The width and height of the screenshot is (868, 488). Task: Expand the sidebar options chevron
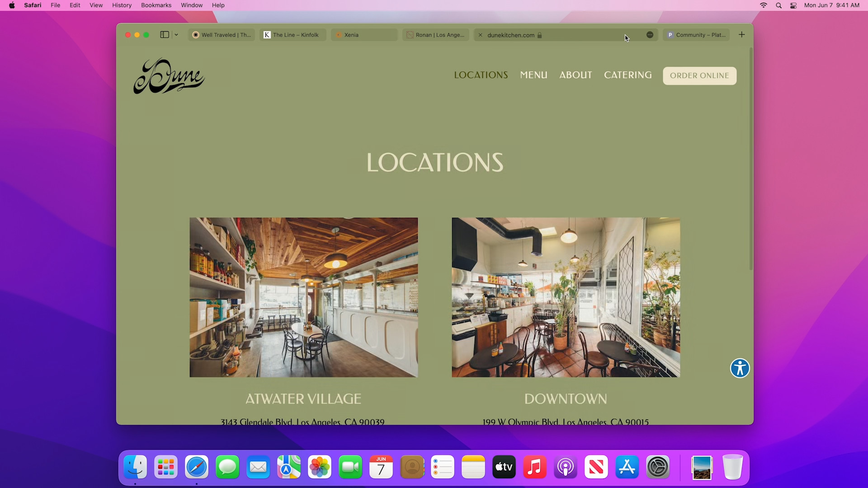pos(176,34)
